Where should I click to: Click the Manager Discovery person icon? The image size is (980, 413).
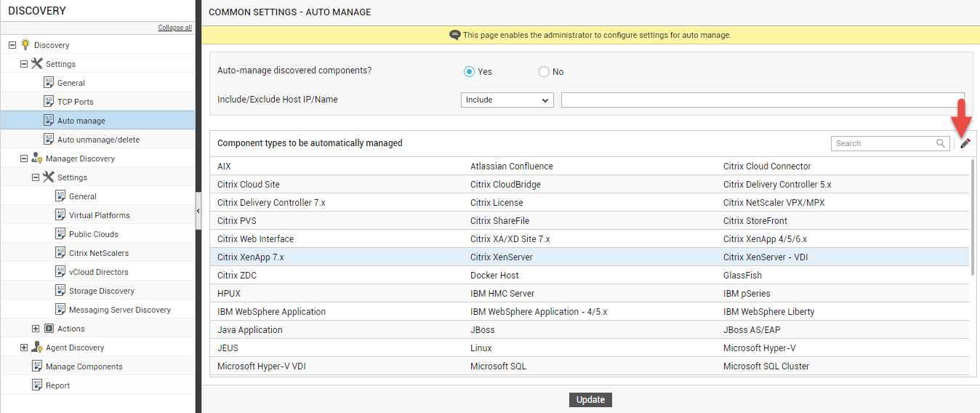coord(37,159)
